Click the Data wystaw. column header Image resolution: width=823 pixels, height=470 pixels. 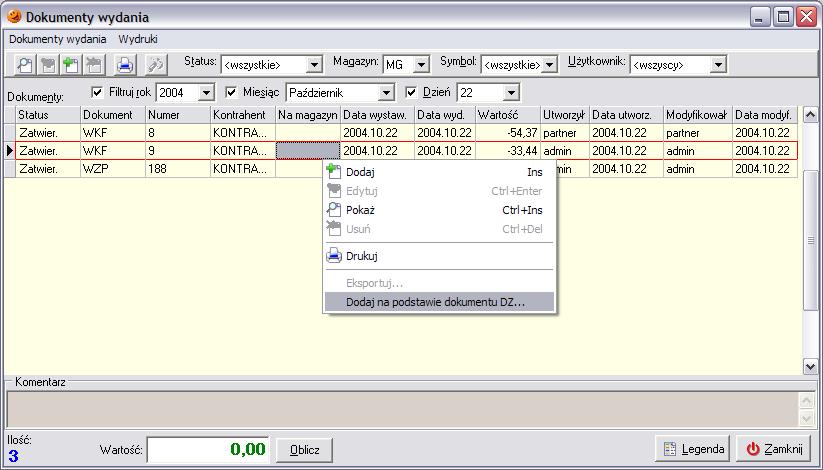click(x=377, y=114)
